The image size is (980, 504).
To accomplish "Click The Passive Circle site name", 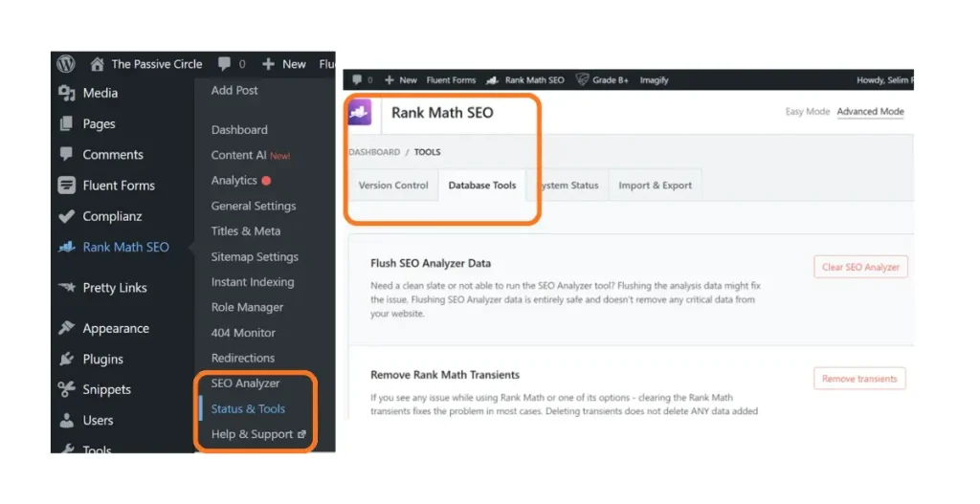I will pos(157,64).
